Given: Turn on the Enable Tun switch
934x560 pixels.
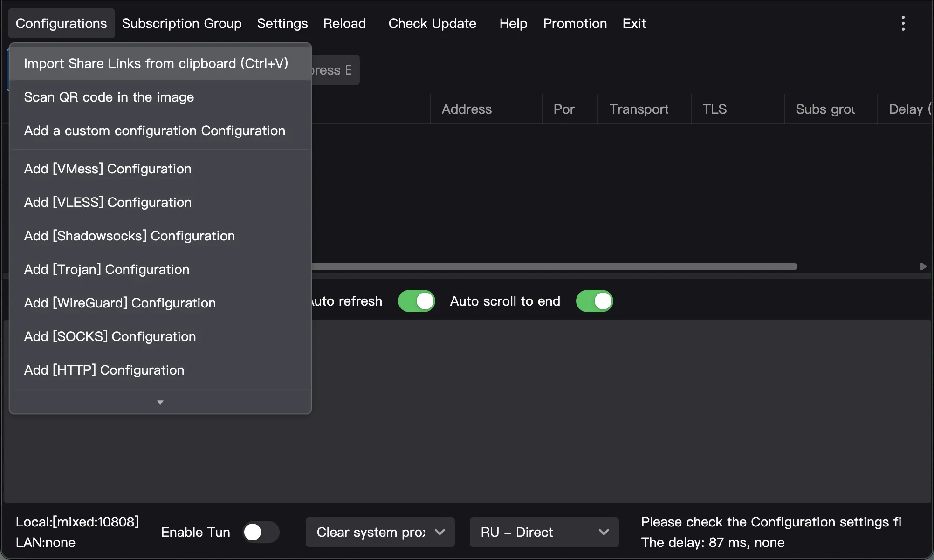Looking at the screenshot, I should pyautogui.click(x=261, y=532).
